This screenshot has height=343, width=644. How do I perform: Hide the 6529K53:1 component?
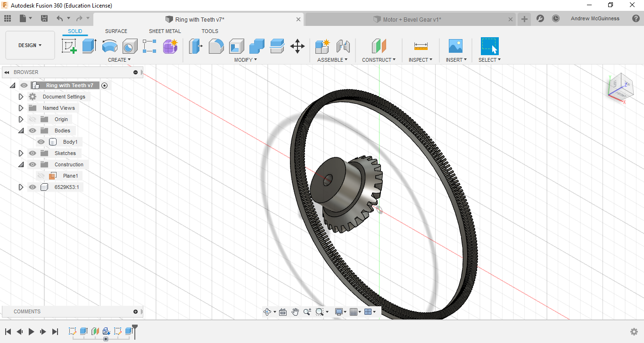pos(32,187)
